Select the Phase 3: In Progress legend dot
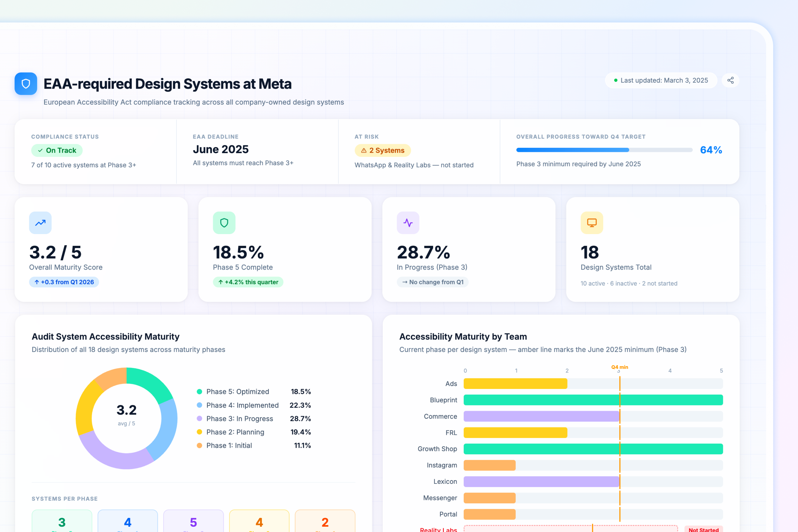The width and height of the screenshot is (798, 532). click(199, 419)
